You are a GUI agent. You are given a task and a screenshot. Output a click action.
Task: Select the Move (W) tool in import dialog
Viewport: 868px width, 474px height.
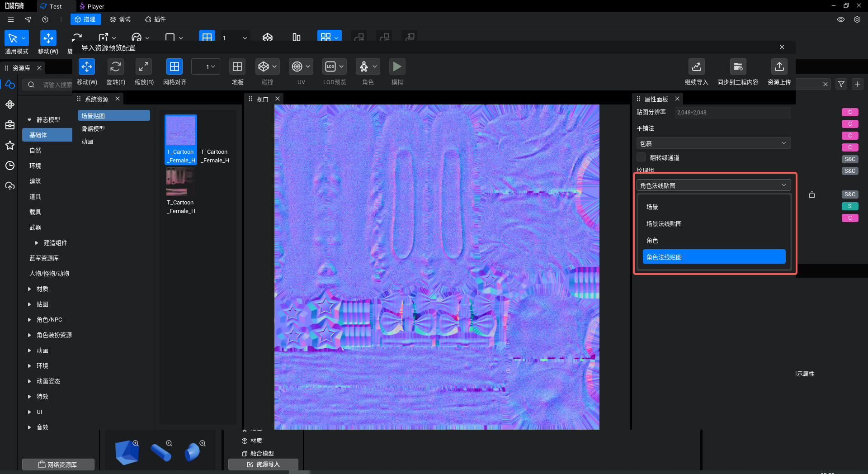tap(87, 67)
